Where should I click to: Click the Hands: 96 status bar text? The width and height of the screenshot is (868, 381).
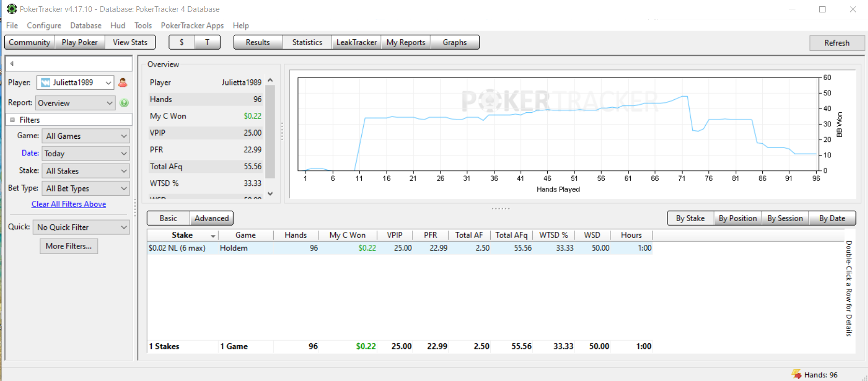(x=821, y=375)
